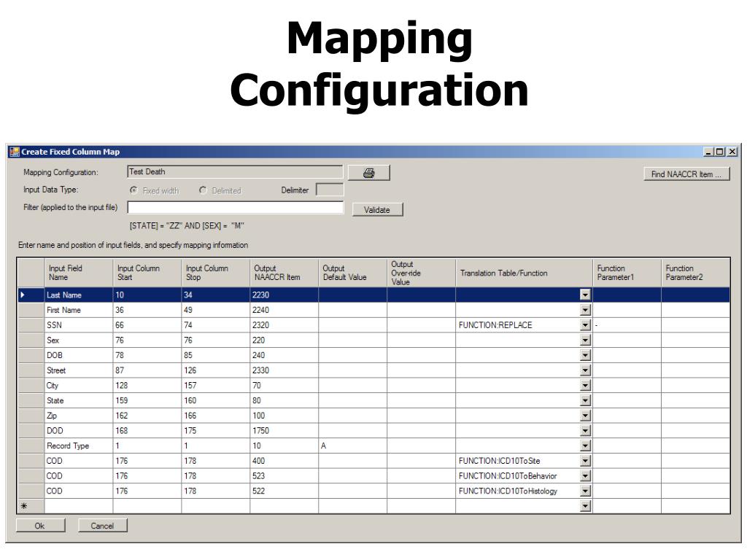The height and width of the screenshot is (560, 747).
Task: Click the Function Parameter2 column header
Action: click(695, 273)
